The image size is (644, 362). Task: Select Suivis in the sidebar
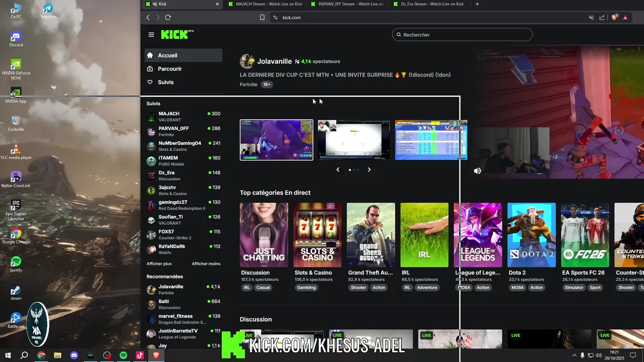click(184, 82)
